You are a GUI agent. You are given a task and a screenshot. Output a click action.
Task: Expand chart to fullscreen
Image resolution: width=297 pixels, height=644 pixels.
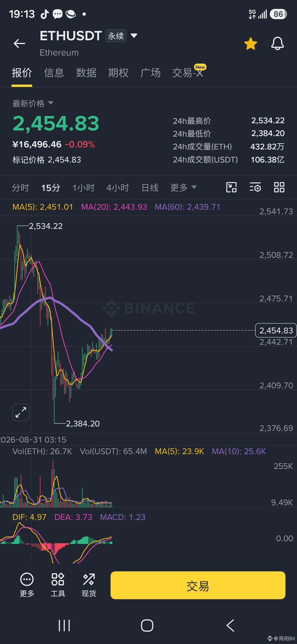[21, 412]
